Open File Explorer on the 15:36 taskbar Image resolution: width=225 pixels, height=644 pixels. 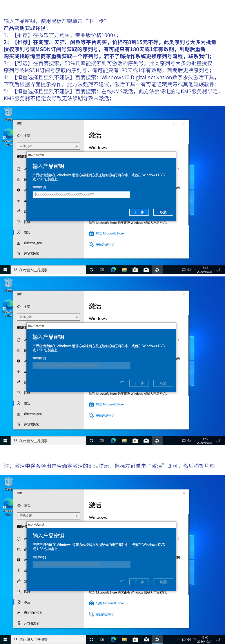[x=124, y=270]
